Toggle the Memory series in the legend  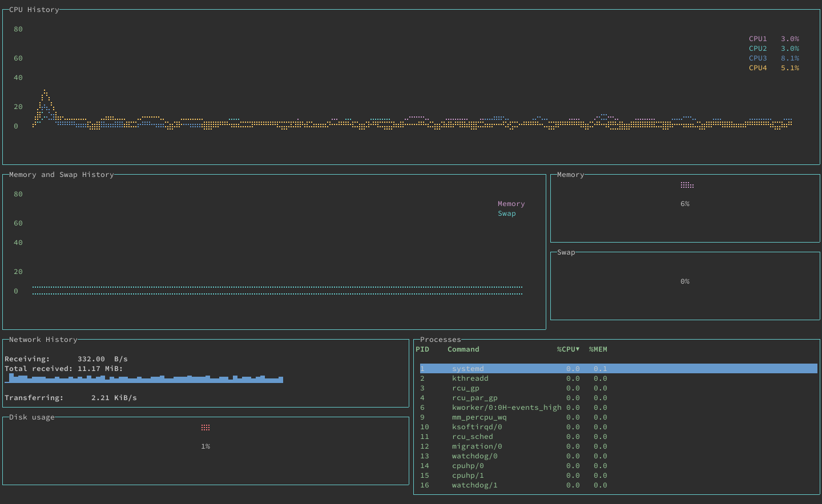pos(510,203)
